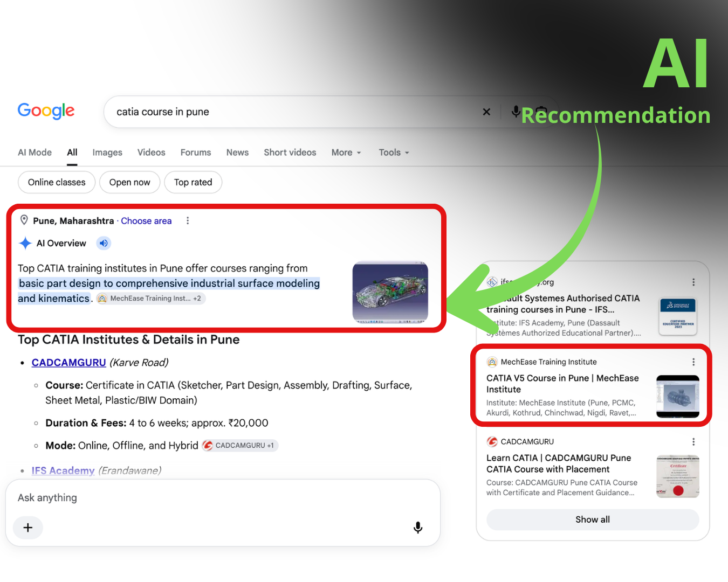Viewport: 728px width, 582px height.
Task: Click the Google logo
Action: click(46, 111)
